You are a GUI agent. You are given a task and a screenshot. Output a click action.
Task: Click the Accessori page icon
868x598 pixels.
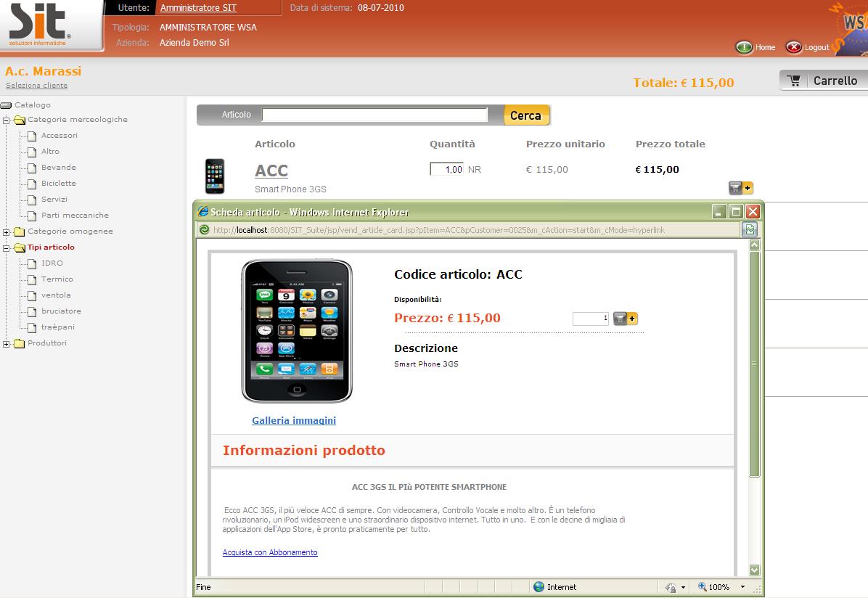pos(32,136)
